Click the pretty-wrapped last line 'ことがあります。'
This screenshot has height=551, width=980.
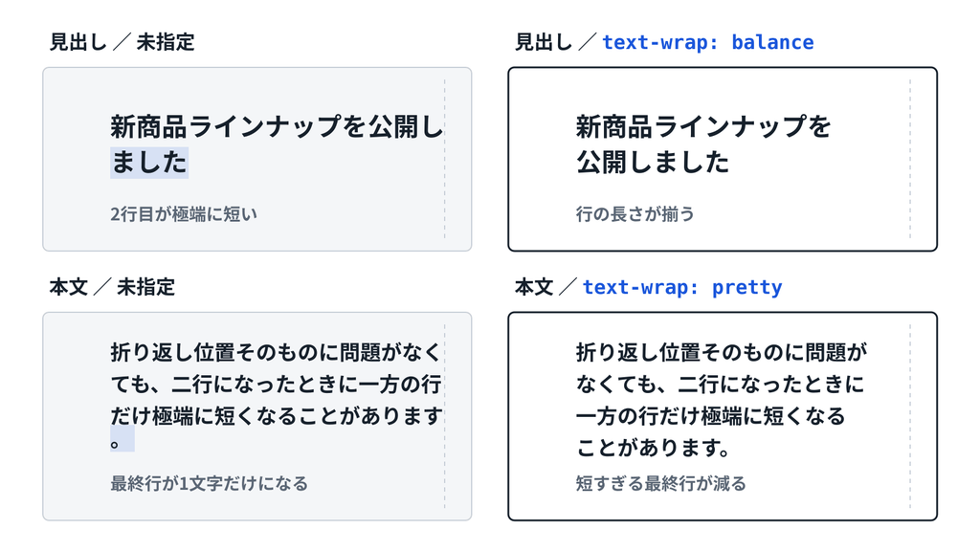coord(655,448)
